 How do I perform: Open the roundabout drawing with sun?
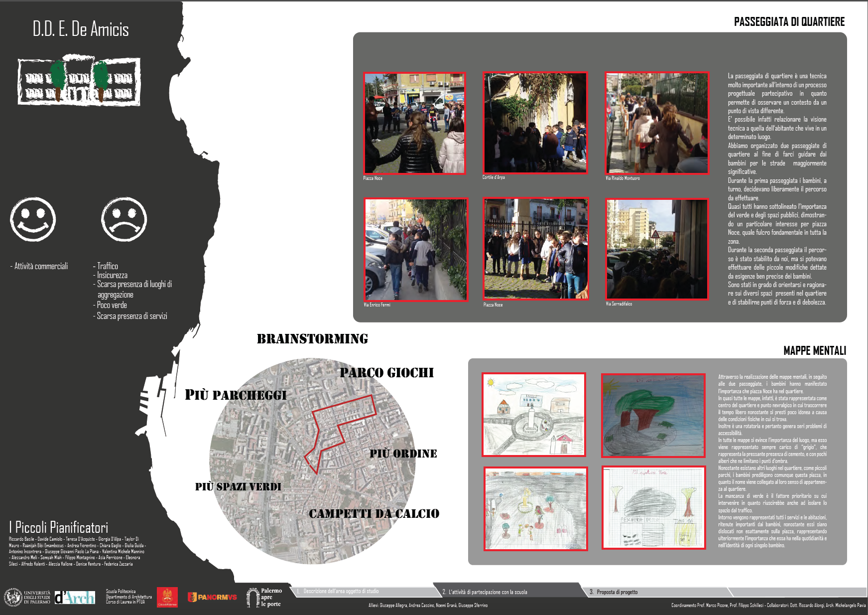(x=534, y=415)
